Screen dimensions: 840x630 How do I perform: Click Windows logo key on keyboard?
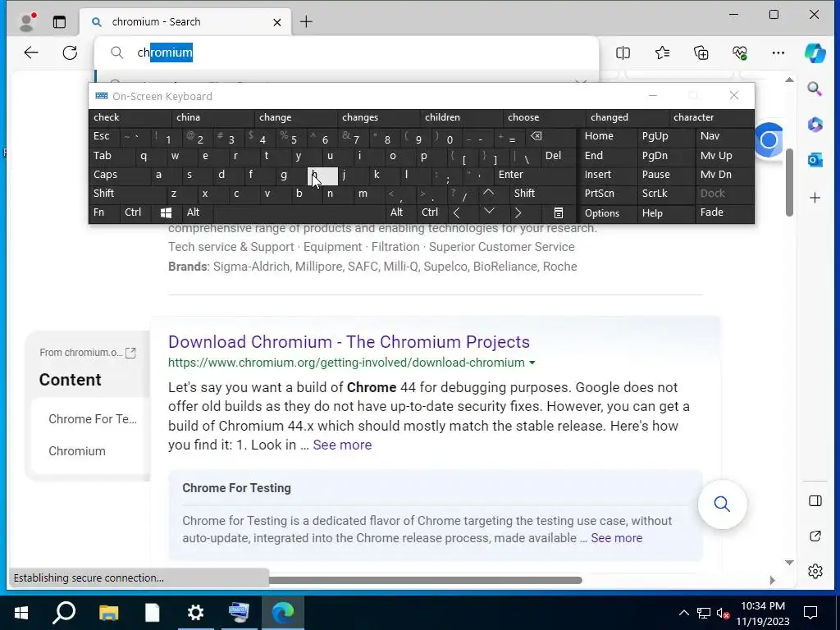coord(166,212)
